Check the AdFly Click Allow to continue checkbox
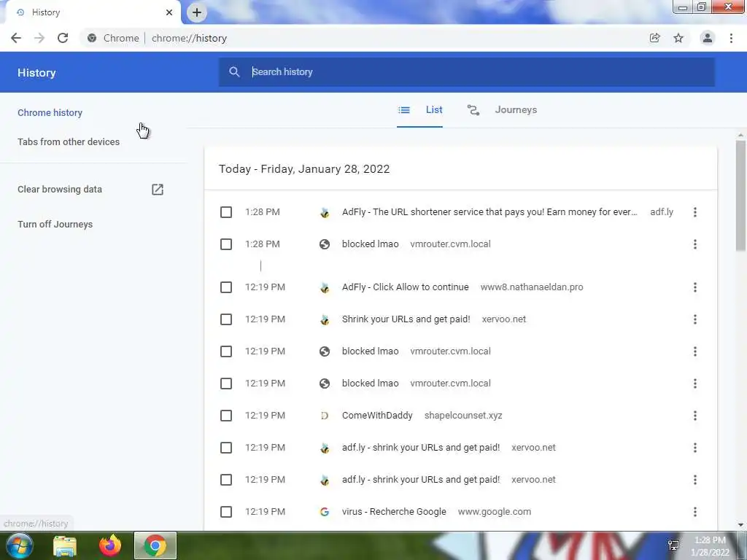Screen dimensions: 747x560 (226, 287)
